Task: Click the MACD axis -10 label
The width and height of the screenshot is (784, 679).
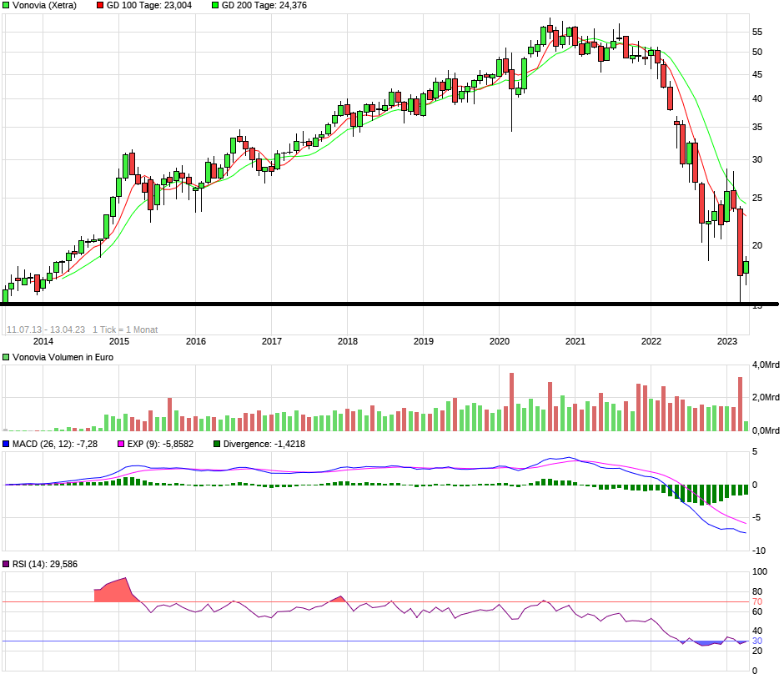Action: tap(759, 551)
